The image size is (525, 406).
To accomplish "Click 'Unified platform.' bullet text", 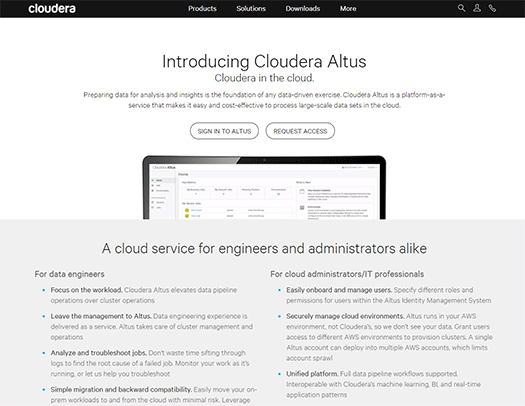I will pyautogui.click(x=312, y=374).
